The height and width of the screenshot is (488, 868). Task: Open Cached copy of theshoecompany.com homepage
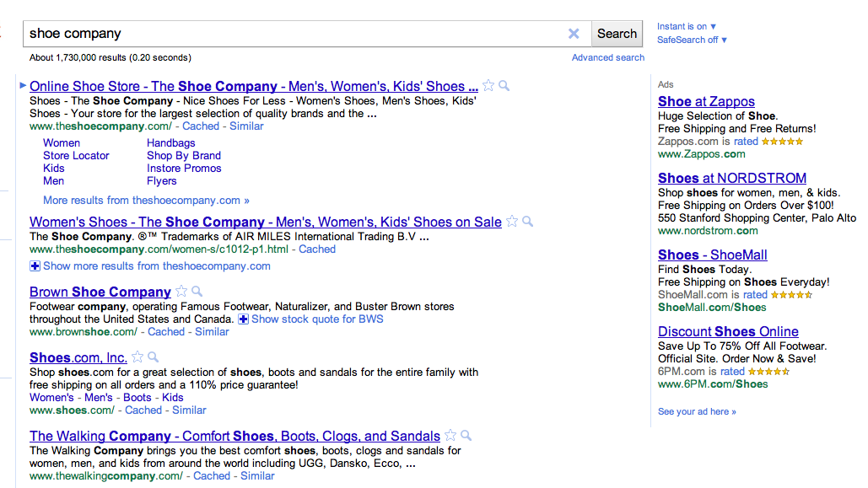click(201, 126)
